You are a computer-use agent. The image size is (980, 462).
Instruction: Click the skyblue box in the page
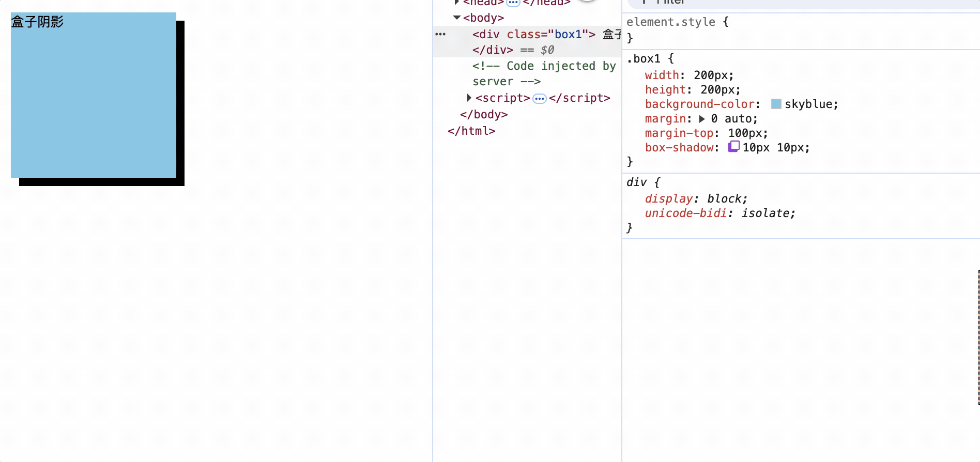[x=94, y=95]
